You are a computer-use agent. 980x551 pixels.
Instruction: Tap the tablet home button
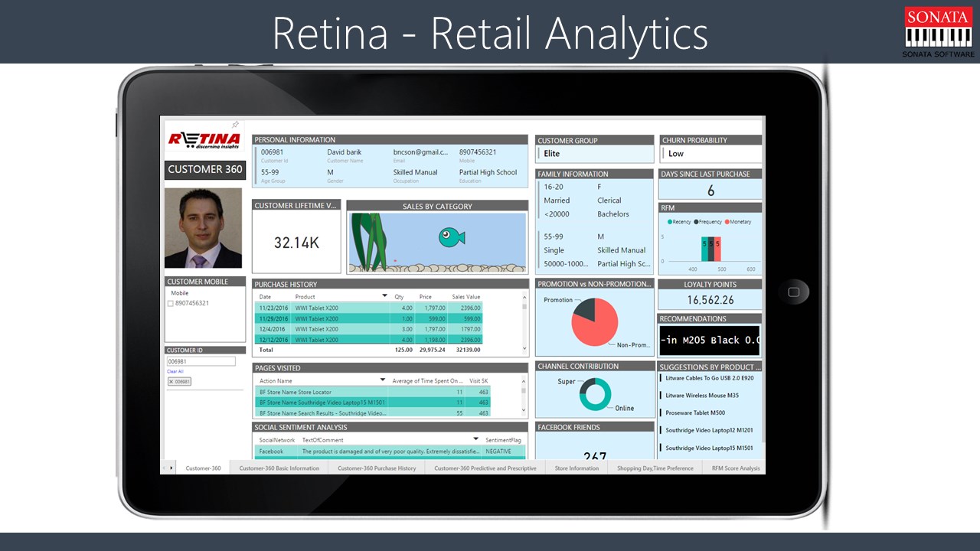[x=793, y=292]
